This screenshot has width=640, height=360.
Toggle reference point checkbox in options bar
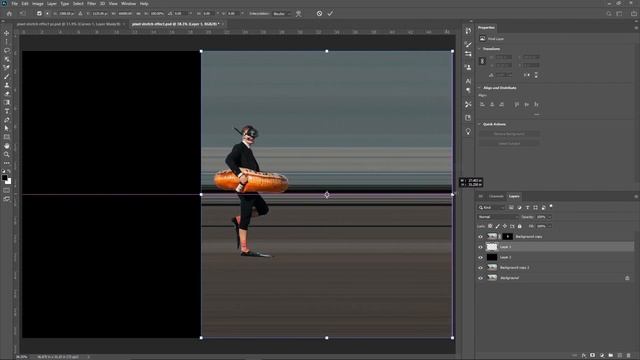tap(39, 13)
